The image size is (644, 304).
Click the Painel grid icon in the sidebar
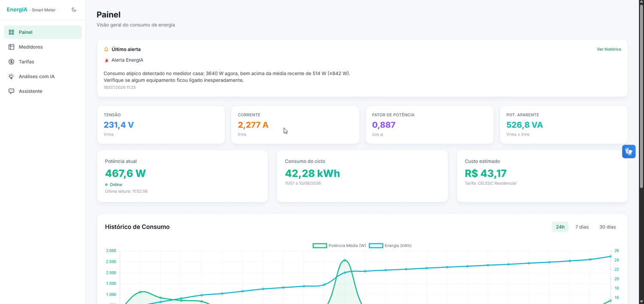12,32
